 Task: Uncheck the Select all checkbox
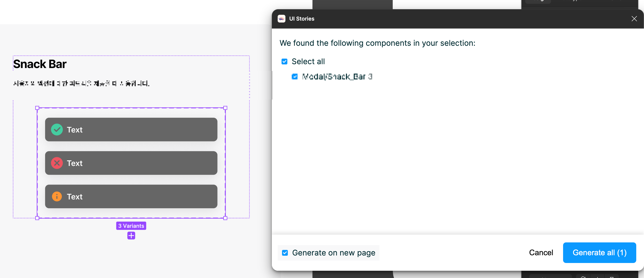click(x=284, y=62)
